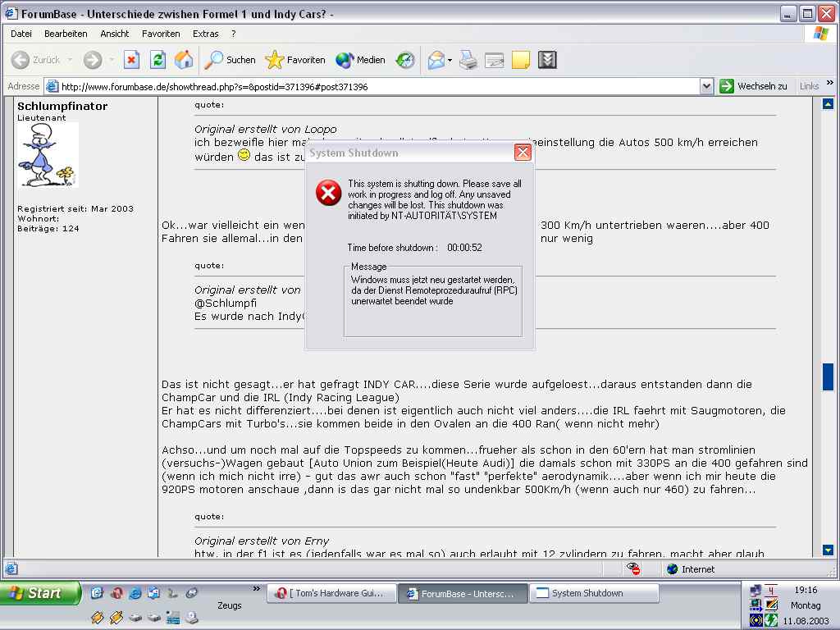Click 'Registriert seit: Mar 2003' text
This screenshot has height=630, width=840.
(75, 209)
